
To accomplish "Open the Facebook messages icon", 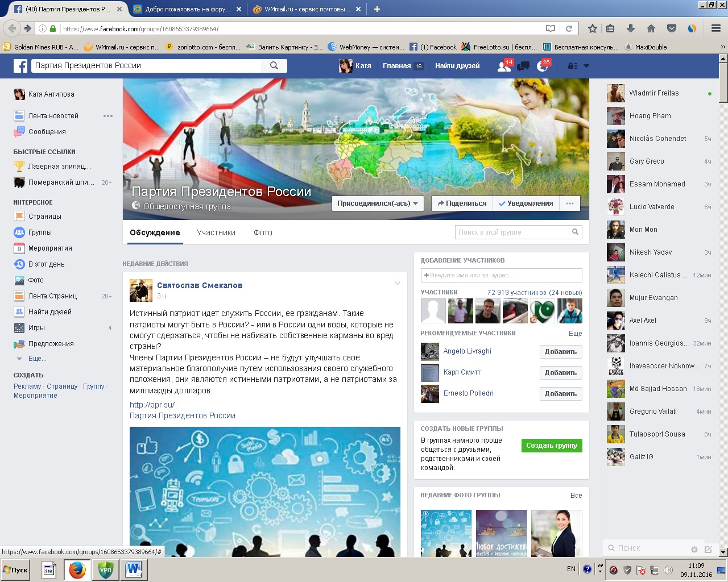I will pyautogui.click(x=523, y=66).
